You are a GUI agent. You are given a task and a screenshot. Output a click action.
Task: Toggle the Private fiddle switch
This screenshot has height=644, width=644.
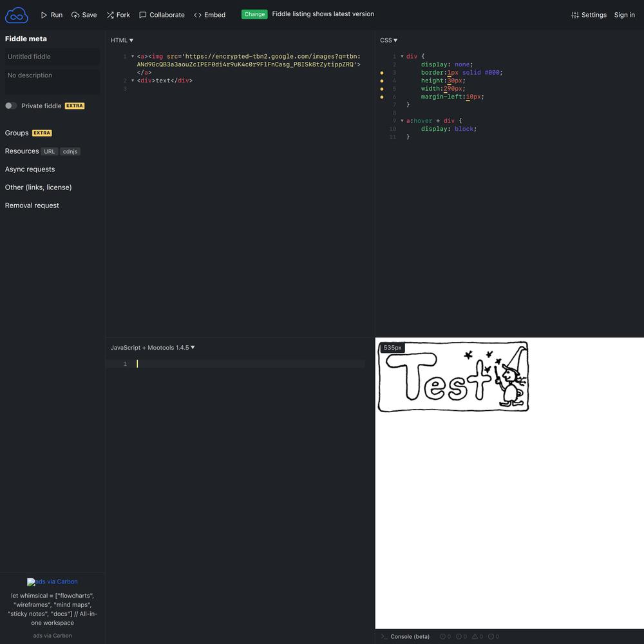11,106
